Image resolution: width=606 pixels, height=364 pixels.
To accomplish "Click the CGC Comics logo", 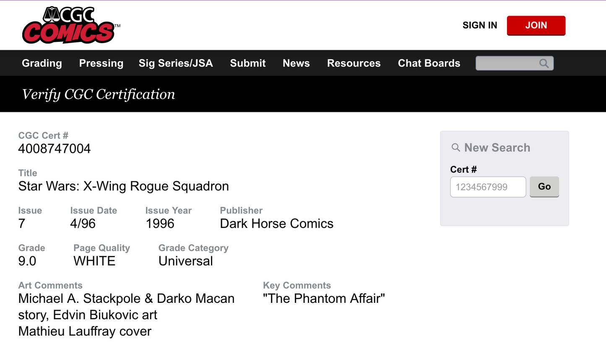I will click(x=70, y=24).
